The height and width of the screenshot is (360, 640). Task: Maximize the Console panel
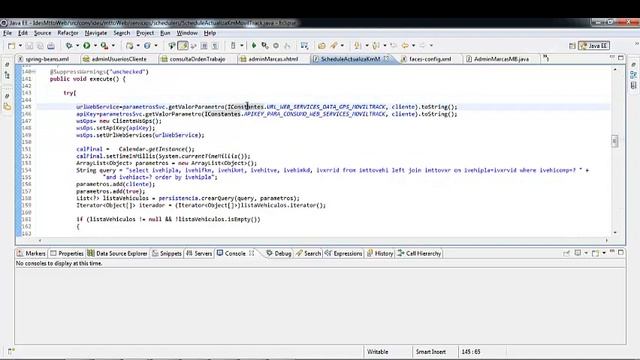(621, 253)
